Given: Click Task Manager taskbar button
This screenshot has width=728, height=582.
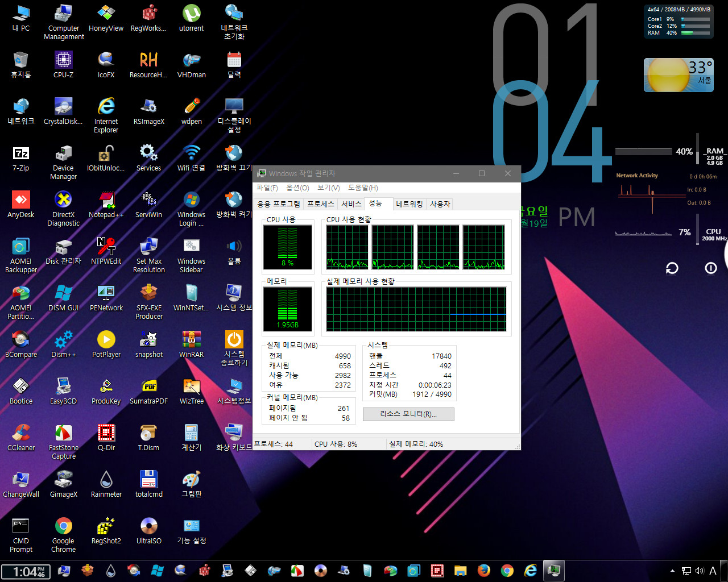Looking at the screenshot, I should 553,570.
